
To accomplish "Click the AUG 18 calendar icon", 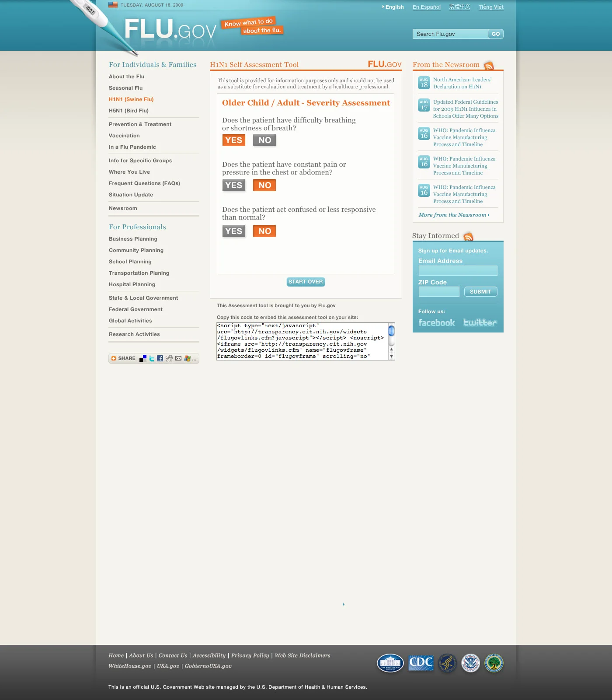I will pyautogui.click(x=424, y=83).
